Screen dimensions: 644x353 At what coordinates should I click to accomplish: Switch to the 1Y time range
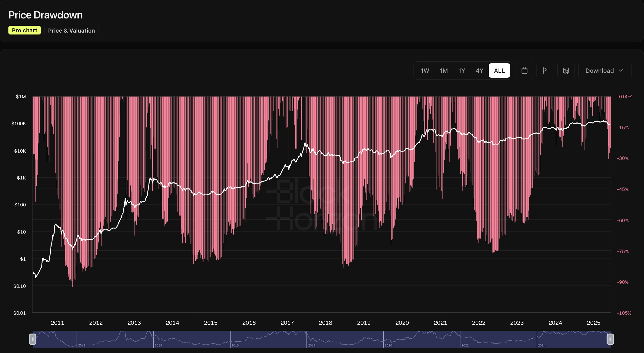pos(462,71)
